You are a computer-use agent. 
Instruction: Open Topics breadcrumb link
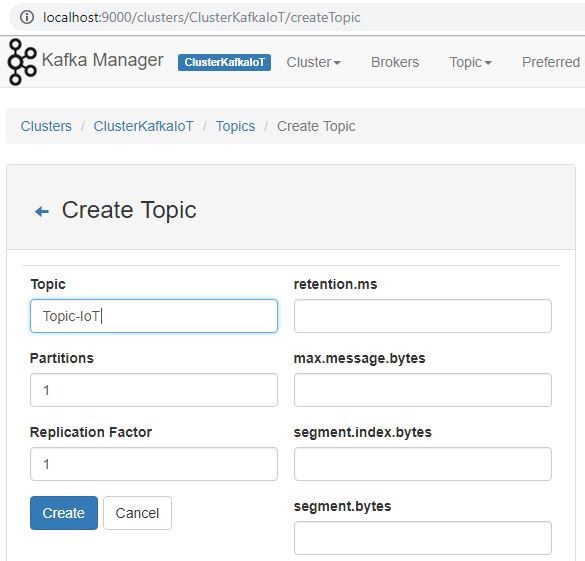[235, 126]
